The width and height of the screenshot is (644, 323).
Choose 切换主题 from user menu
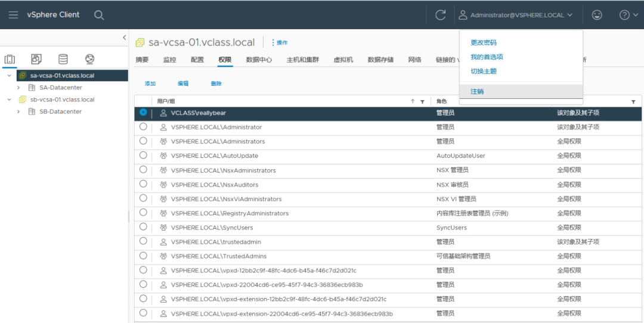pyautogui.click(x=484, y=71)
